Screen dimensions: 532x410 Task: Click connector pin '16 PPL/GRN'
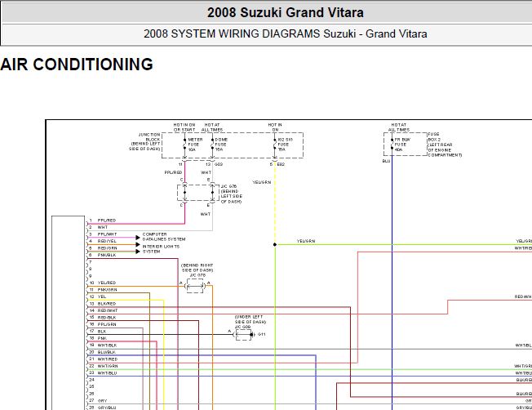click(x=103, y=324)
